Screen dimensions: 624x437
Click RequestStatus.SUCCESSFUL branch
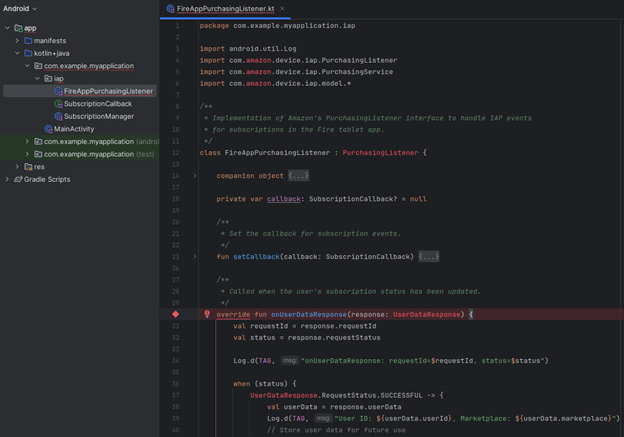(347, 395)
